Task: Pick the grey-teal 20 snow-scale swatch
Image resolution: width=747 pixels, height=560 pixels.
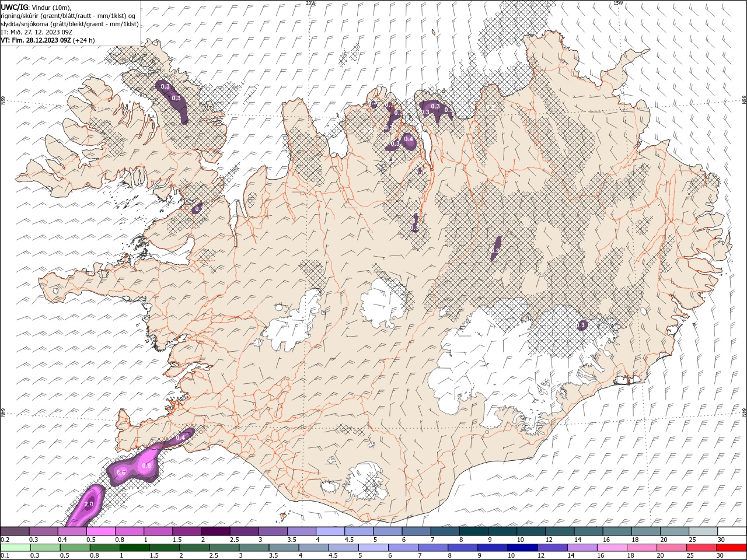Action: click(x=675, y=531)
